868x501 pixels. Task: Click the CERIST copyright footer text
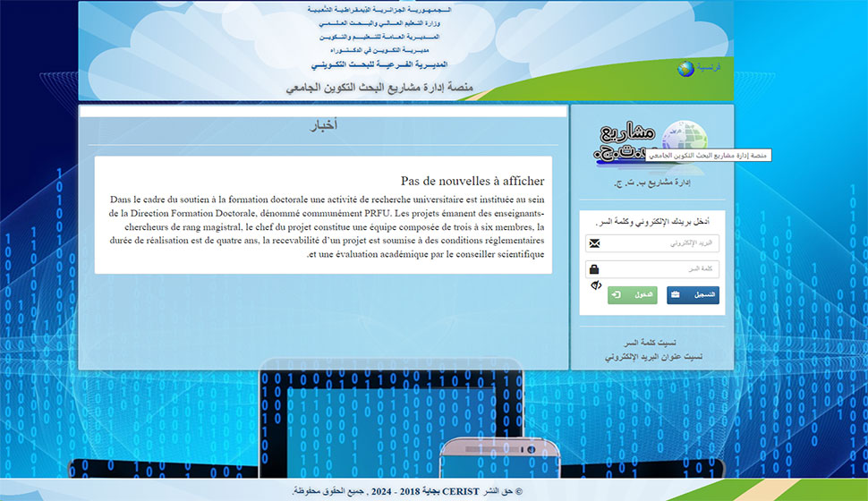tap(407, 491)
